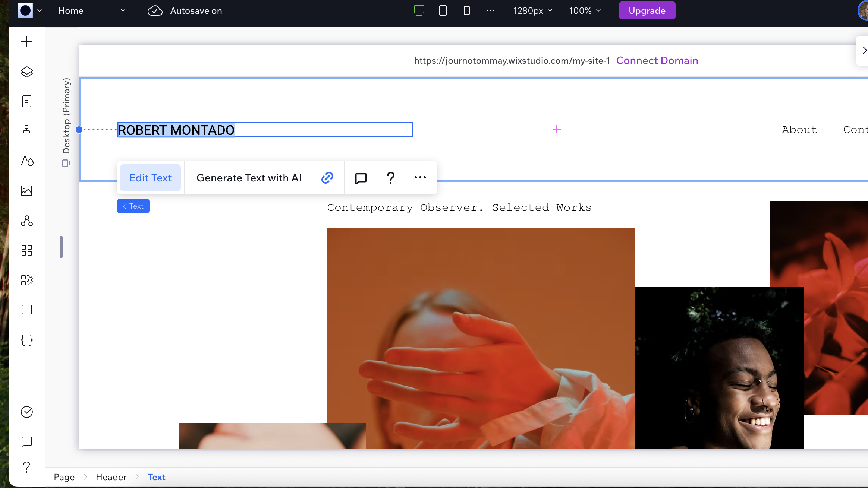
Task: Switch to the Tablet breakpoint view
Action: pos(443,10)
